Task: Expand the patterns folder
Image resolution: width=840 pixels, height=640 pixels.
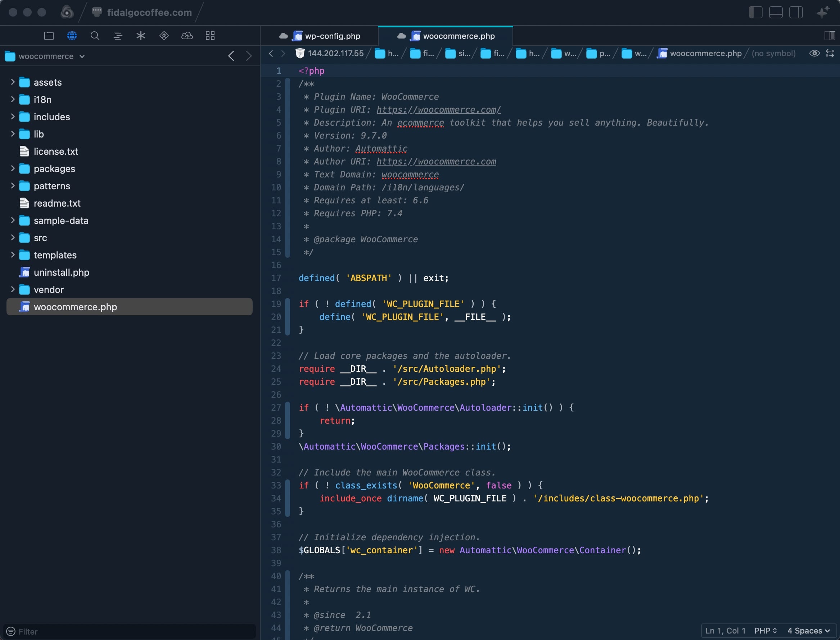Action: 13,185
